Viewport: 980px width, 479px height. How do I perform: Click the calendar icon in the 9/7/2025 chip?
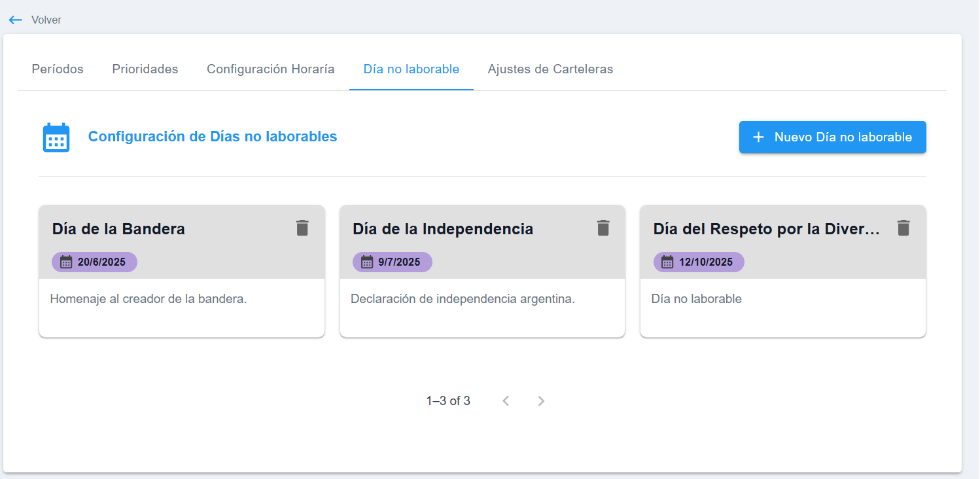367,262
